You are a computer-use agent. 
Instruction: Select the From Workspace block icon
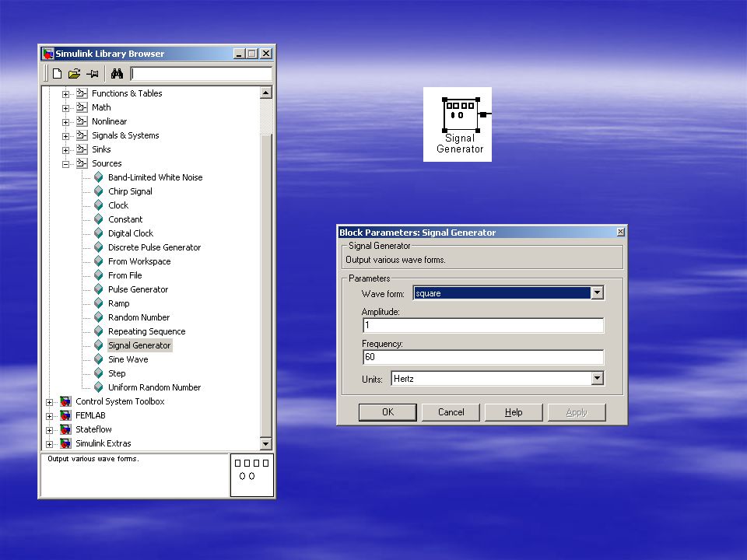point(99,261)
